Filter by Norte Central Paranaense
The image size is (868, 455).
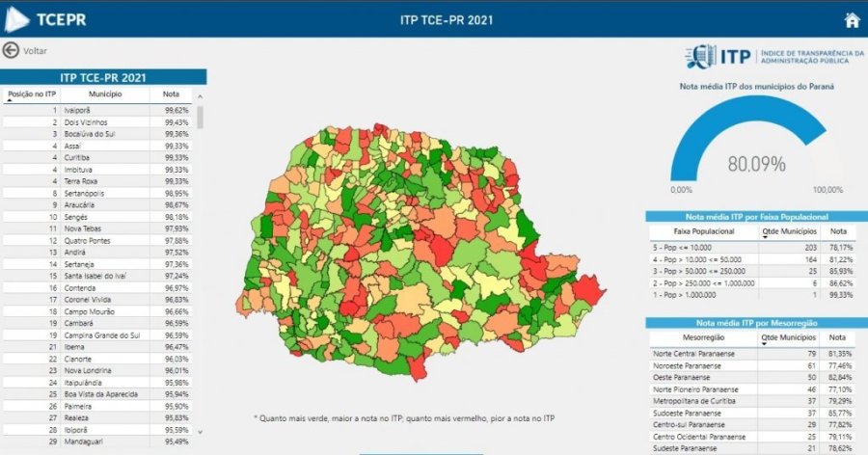coord(753,354)
